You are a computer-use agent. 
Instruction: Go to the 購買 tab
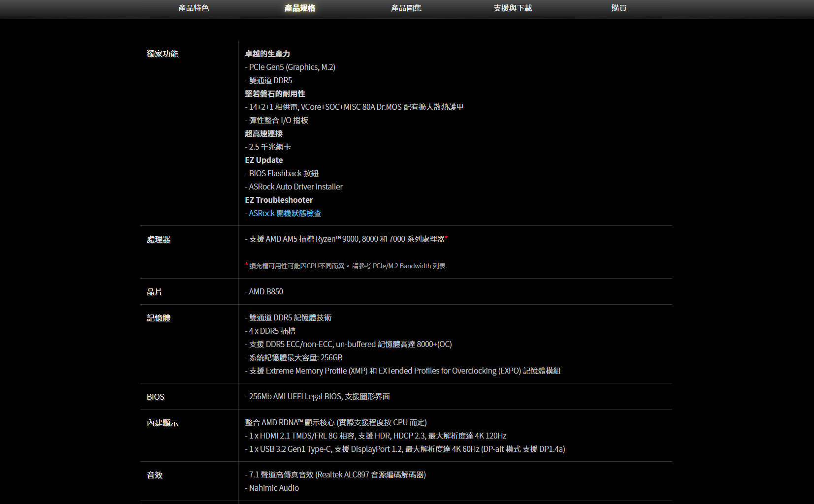pos(619,8)
